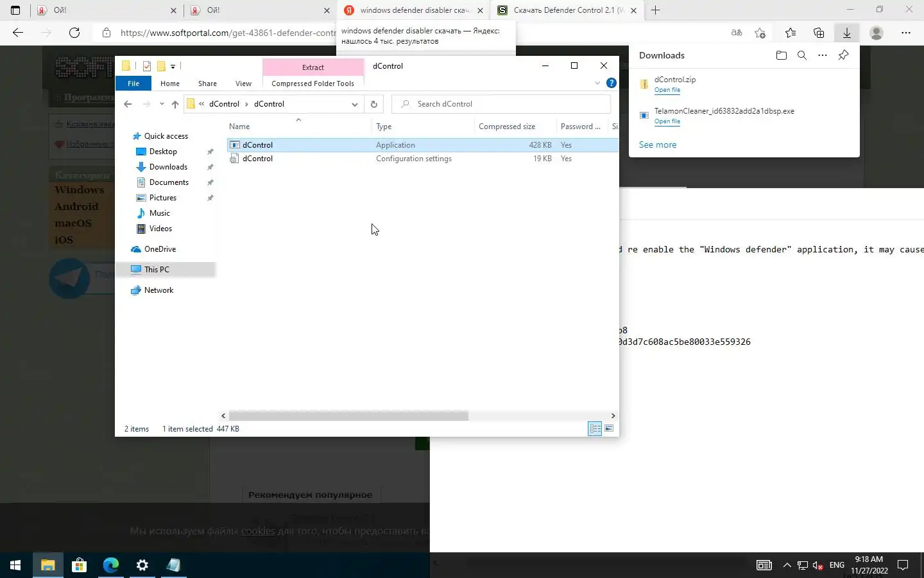Screen dimensions: 924x578
Task: Click the Windows Start button
Action: (x=15, y=565)
